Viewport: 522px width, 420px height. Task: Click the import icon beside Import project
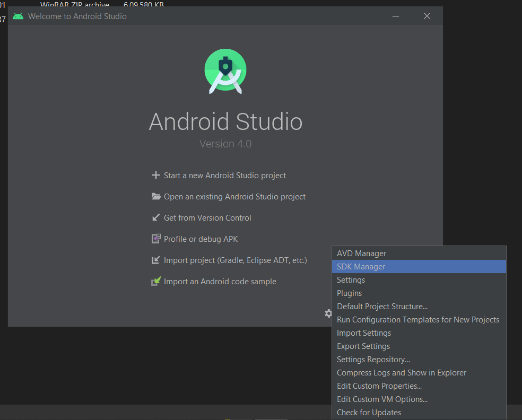156,260
